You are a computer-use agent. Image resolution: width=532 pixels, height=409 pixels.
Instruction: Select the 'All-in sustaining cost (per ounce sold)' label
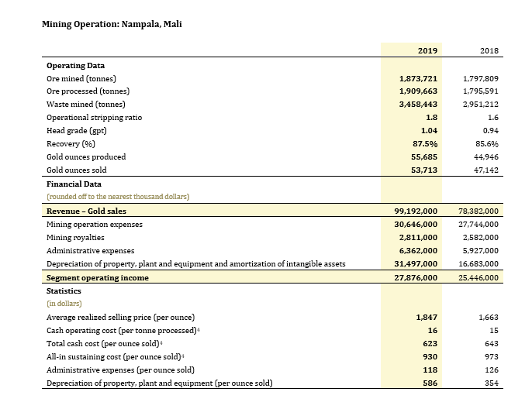click(x=114, y=357)
